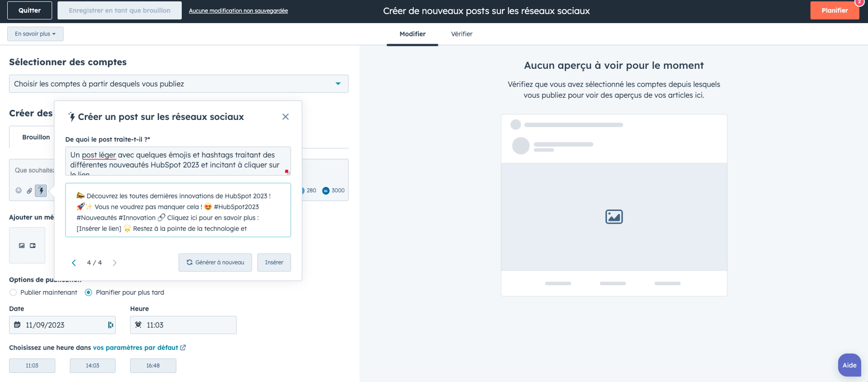Click the emoji smiley icon in composer
This screenshot has height=382, width=868.
[18, 191]
